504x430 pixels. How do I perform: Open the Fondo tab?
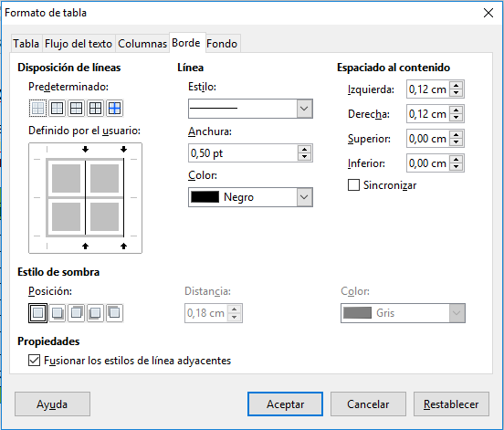point(222,44)
